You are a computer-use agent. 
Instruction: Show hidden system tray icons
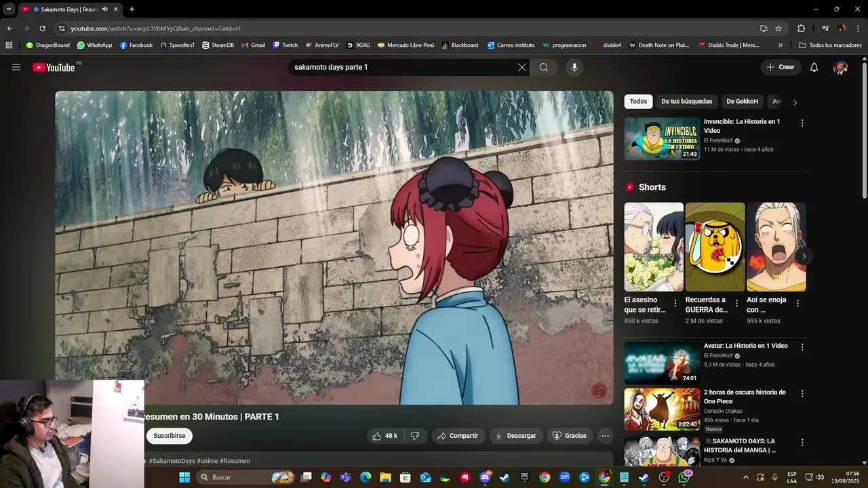(x=747, y=477)
